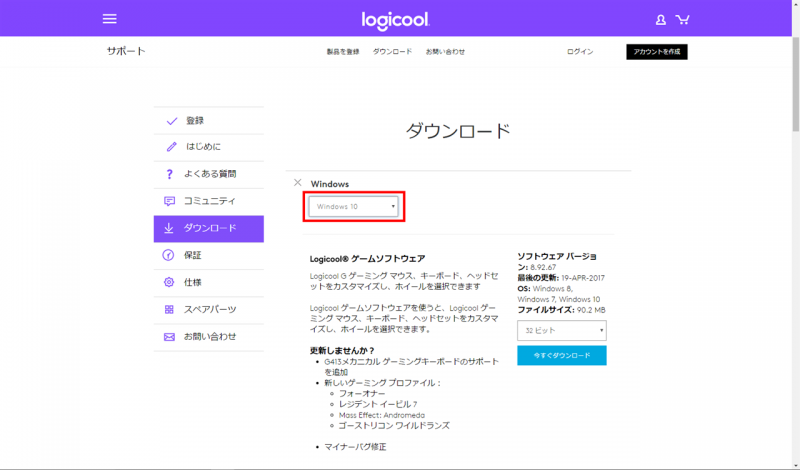Screen dimensions: 800x470
Task: Click the Windows section heading
Action: (330, 184)
